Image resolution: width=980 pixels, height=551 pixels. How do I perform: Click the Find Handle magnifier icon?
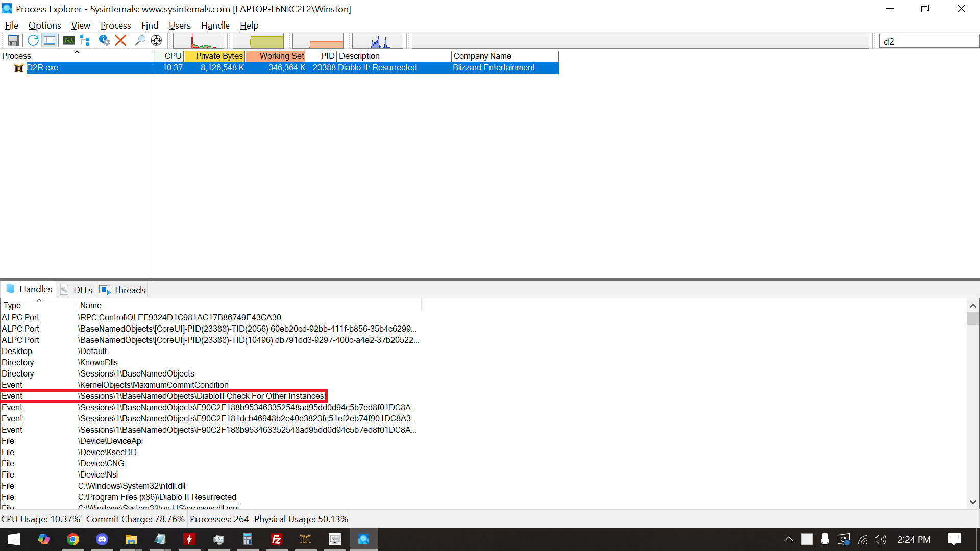pyautogui.click(x=140, y=40)
